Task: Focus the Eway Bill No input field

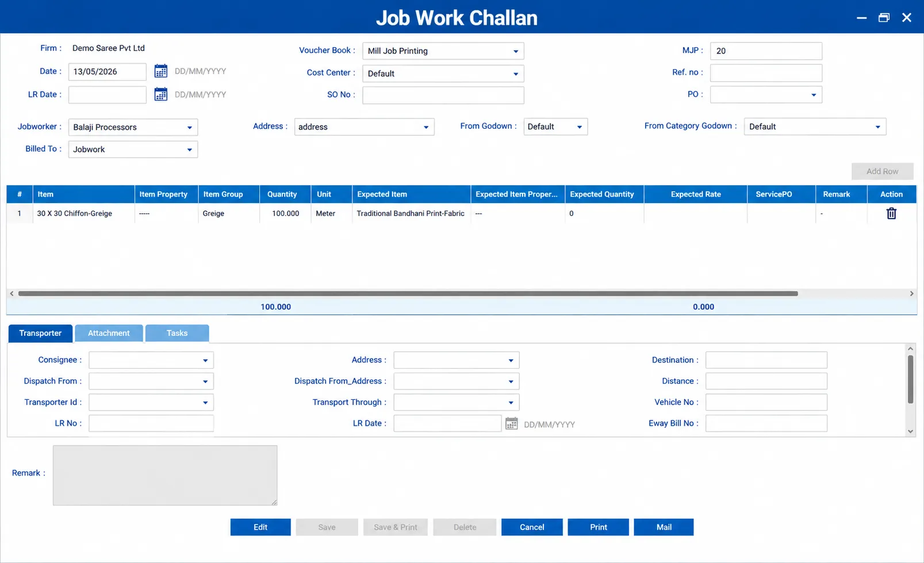Action: click(766, 423)
